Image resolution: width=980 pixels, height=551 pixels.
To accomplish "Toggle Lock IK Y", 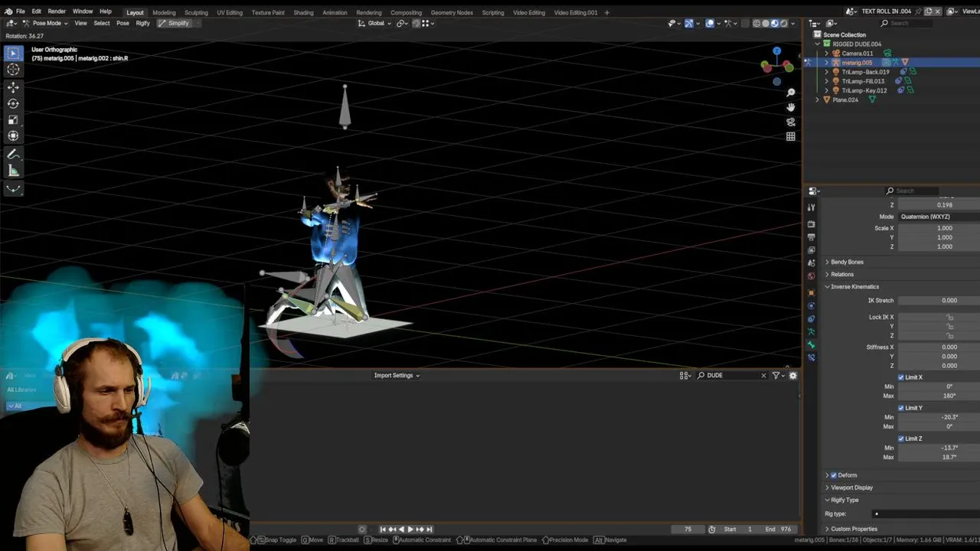I will (x=949, y=326).
